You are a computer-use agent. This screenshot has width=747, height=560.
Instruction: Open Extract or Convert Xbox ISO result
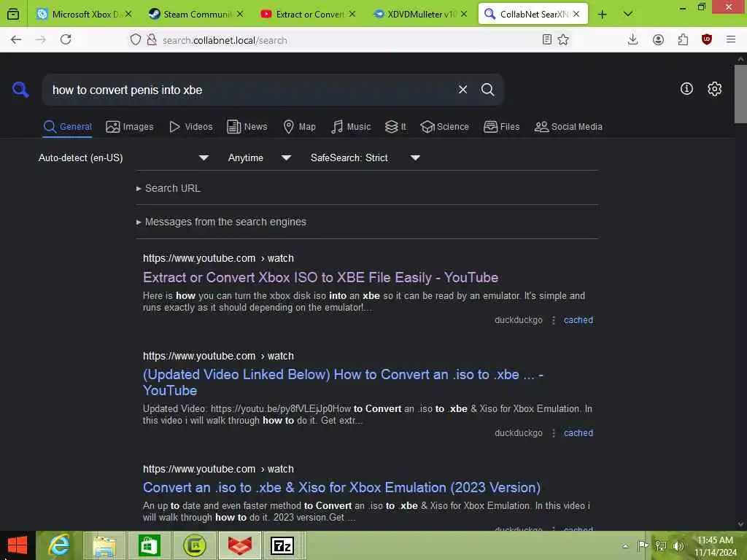[x=321, y=277]
